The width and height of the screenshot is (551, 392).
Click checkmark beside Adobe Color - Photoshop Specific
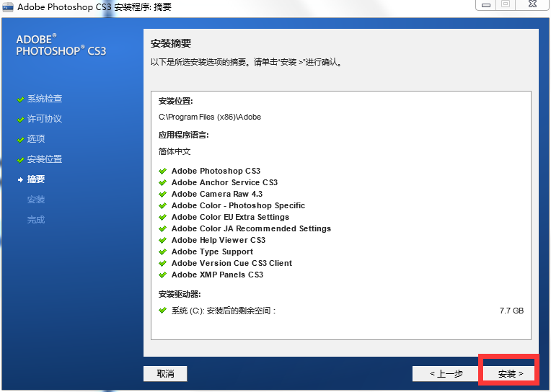pos(162,206)
